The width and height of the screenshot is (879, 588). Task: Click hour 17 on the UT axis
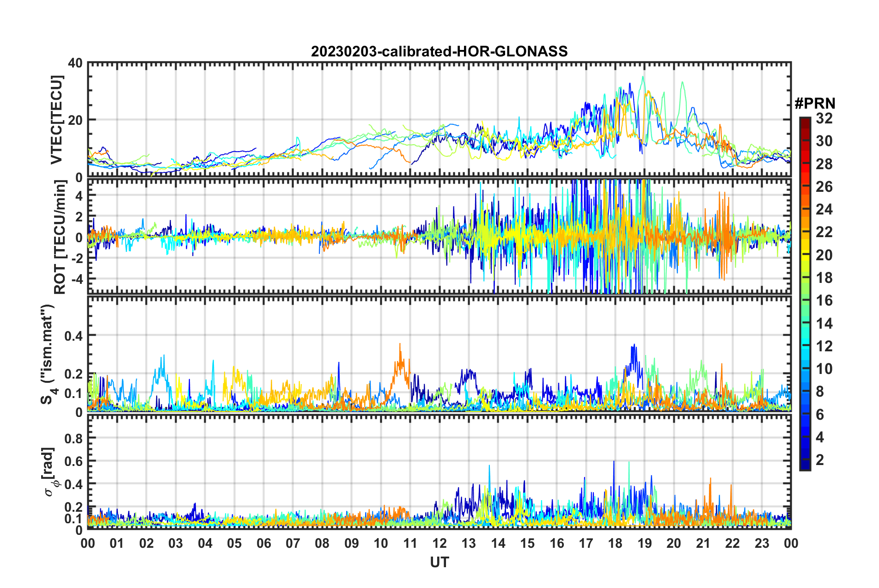tap(586, 543)
